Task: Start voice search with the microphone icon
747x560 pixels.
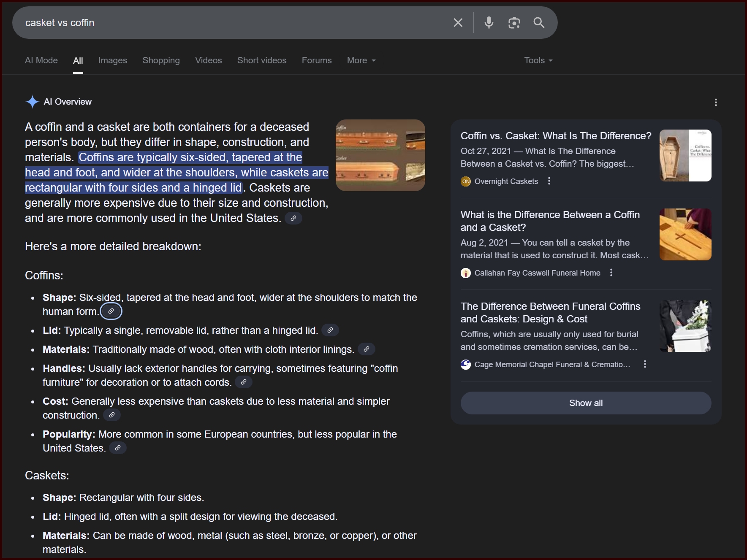Action: [x=489, y=23]
